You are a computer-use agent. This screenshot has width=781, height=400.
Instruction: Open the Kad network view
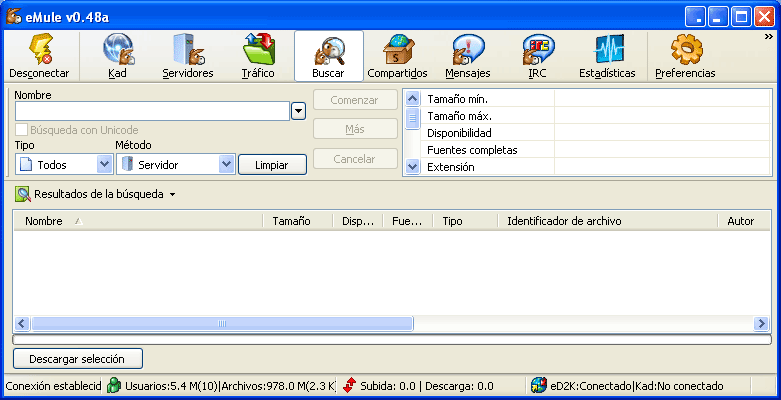(x=118, y=56)
